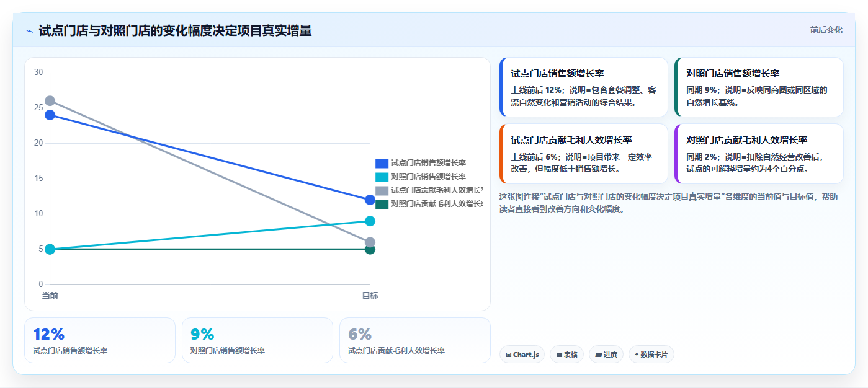Image resolution: width=868 pixels, height=388 pixels.
Task: Click the chart title 试点门店与对照门店的变化幅度决定项目真实增量
Action: [x=175, y=30]
